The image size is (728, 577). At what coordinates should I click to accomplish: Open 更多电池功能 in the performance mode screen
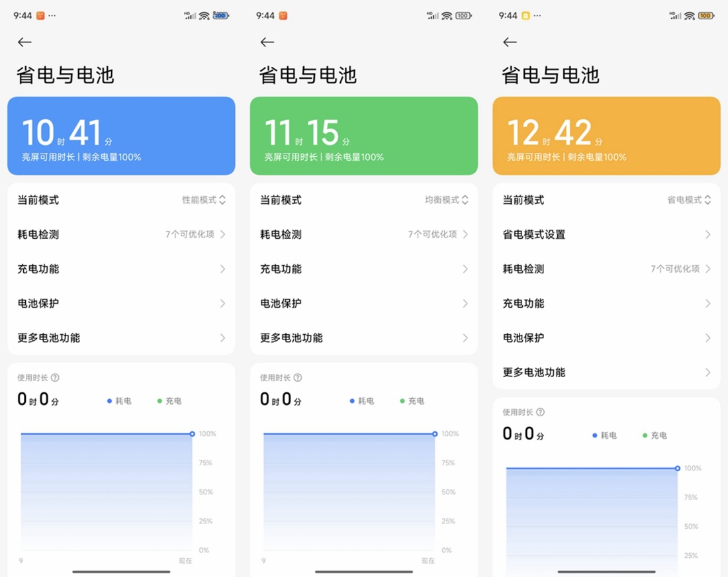[x=121, y=337]
